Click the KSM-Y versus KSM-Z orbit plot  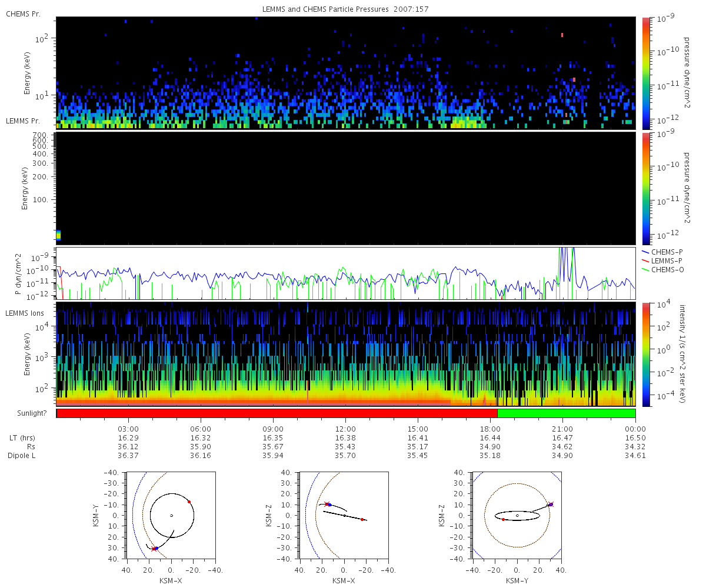[517, 515]
